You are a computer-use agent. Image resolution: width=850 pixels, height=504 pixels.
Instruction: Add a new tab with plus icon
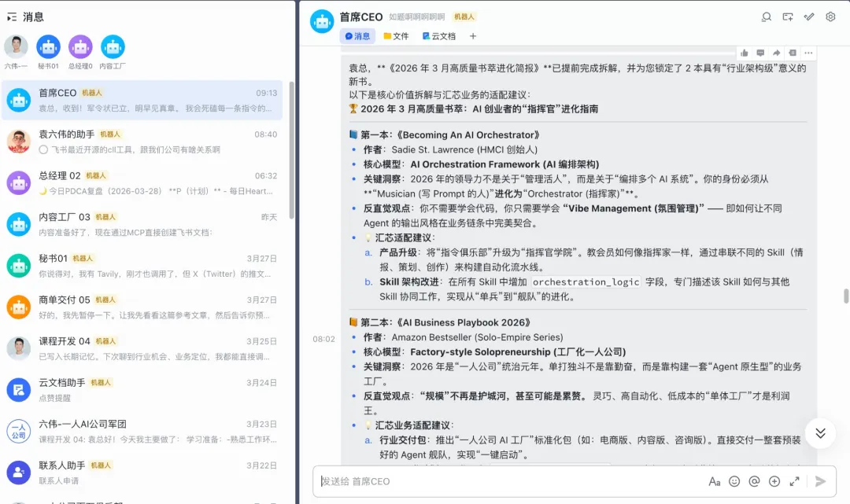click(x=473, y=36)
